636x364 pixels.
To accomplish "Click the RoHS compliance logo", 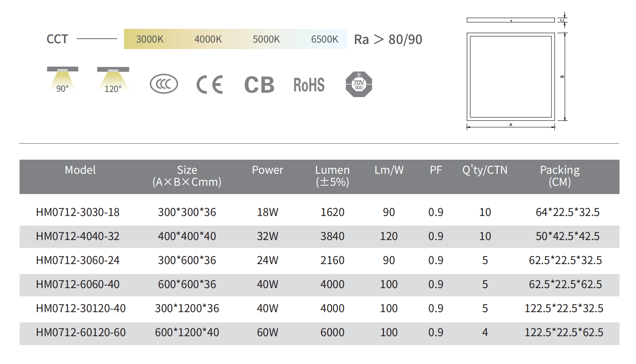I will click(309, 85).
